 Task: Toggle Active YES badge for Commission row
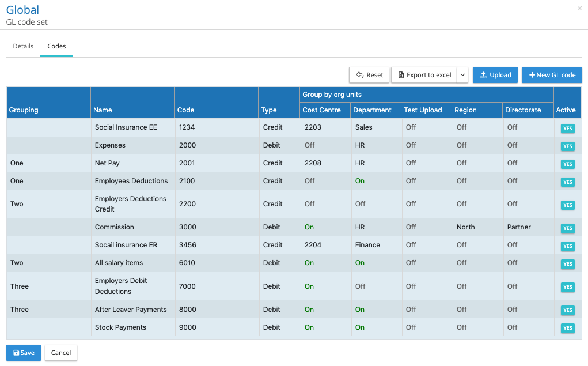click(x=567, y=228)
